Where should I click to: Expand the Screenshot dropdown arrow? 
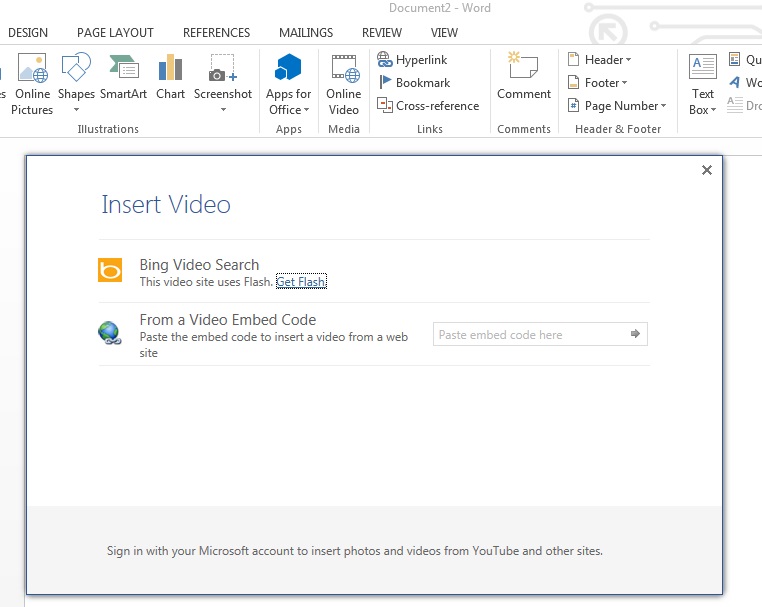click(224, 110)
